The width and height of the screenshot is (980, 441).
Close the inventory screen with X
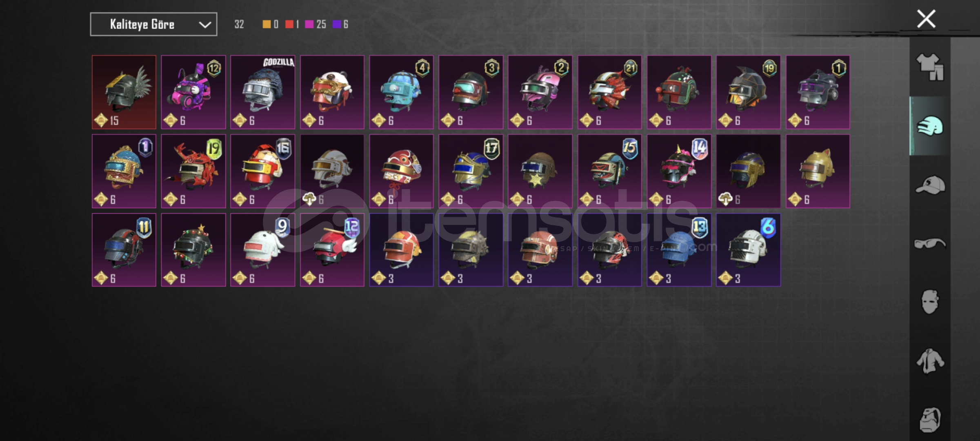926,19
